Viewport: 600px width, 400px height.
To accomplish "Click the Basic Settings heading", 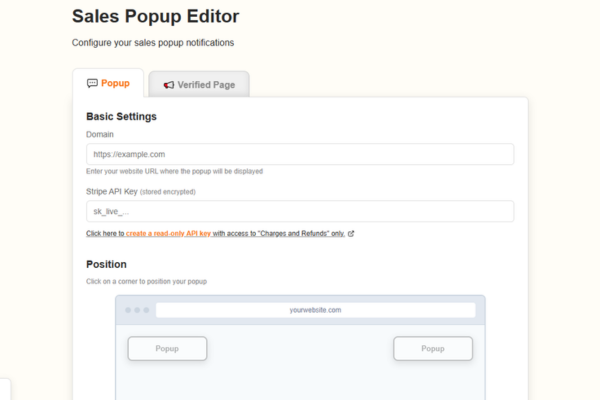I will (121, 116).
